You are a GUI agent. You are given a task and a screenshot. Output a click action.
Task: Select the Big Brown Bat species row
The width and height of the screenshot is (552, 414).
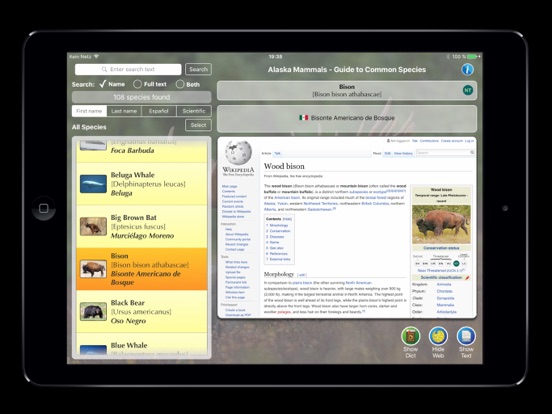click(x=142, y=226)
